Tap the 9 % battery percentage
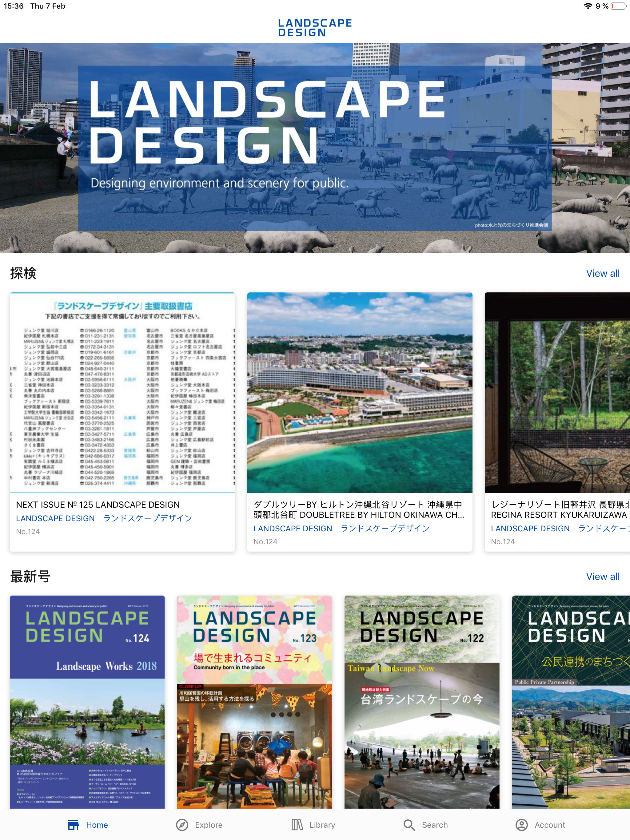 tap(602, 6)
